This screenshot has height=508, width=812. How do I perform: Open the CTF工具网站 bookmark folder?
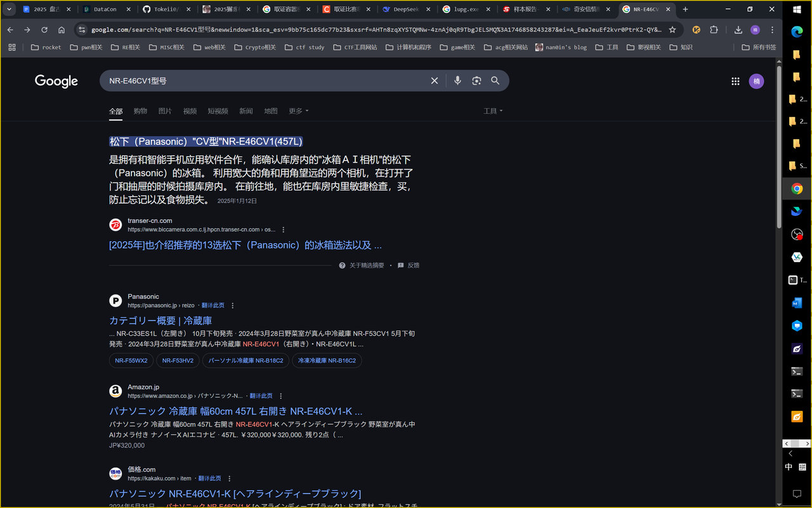pos(355,47)
